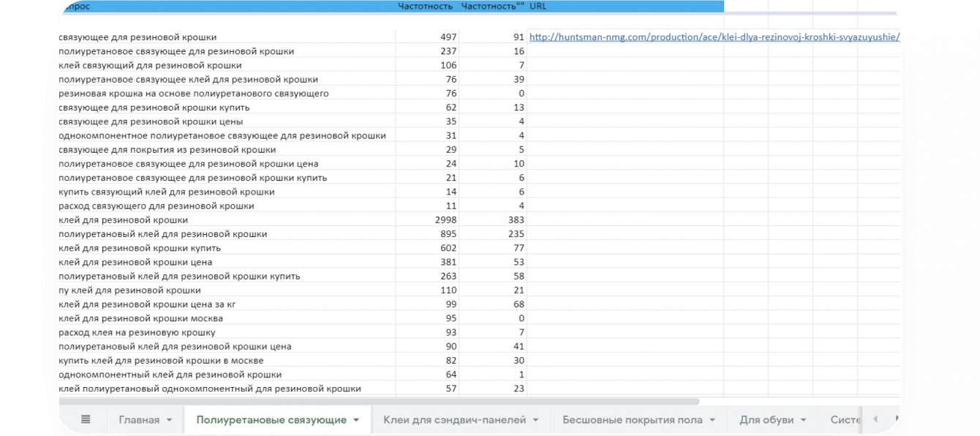980x436 pixels.
Task: Select the Бесшовные покрытия пола tab
Action: 632,420
